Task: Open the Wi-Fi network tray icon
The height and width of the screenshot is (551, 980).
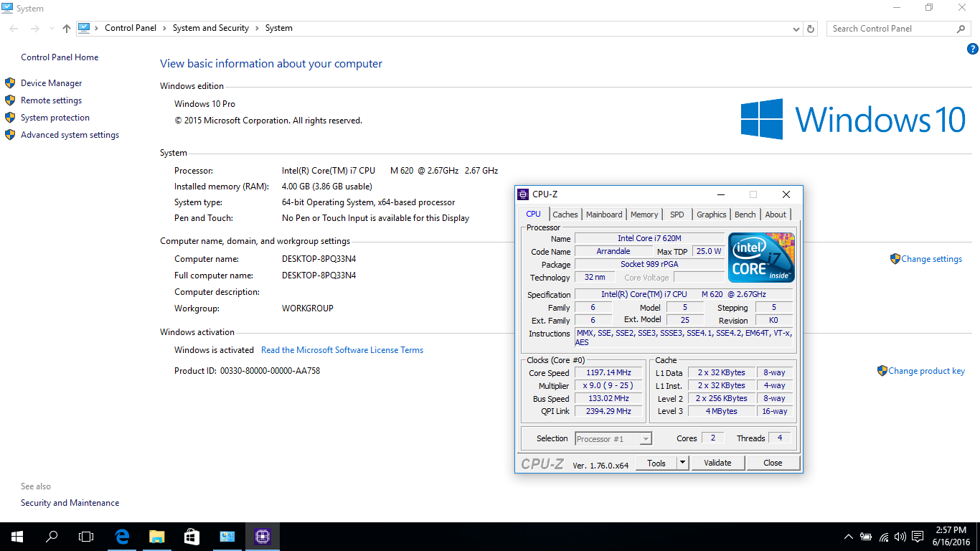Action: [884, 537]
